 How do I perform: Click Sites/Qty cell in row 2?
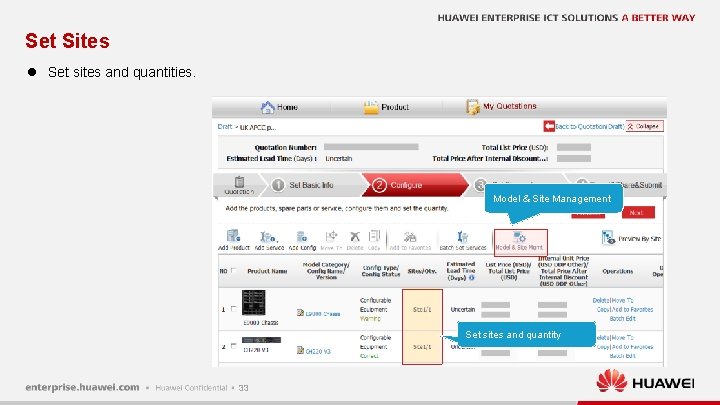422,347
